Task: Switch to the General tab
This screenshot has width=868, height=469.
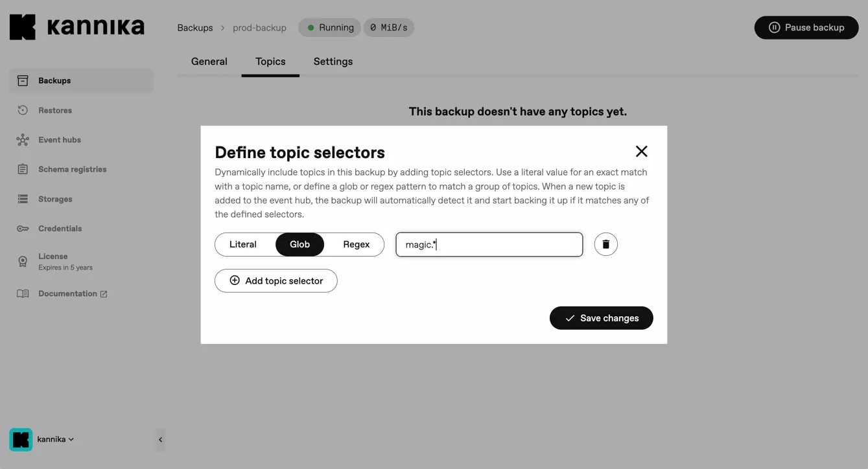Action: (209, 61)
